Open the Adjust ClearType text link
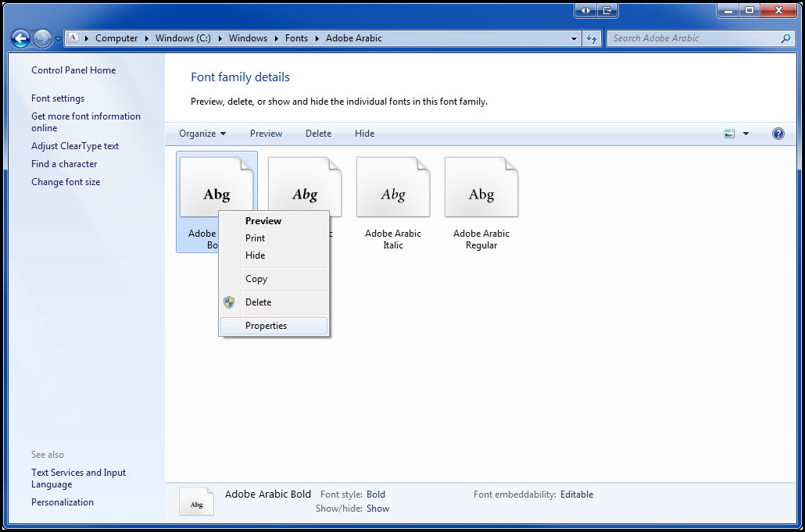Image resolution: width=805 pixels, height=532 pixels. pyautogui.click(x=75, y=146)
